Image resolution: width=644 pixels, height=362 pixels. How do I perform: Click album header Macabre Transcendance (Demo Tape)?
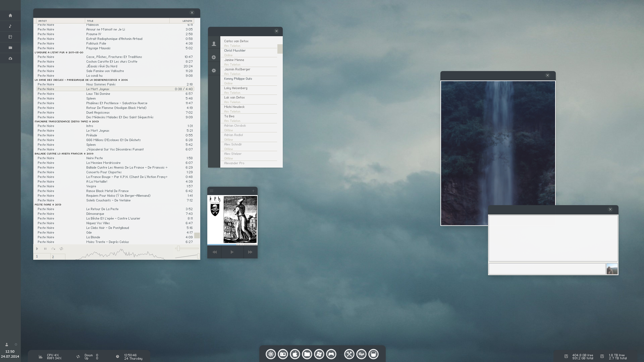67,121
